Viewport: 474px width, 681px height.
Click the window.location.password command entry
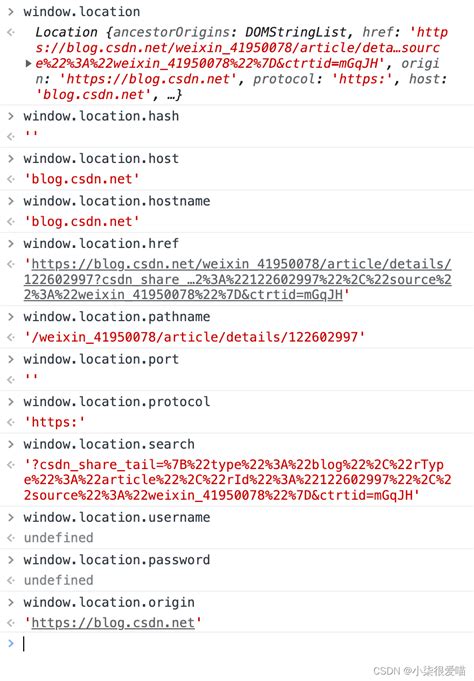pyautogui.click(x=117, y=559)
